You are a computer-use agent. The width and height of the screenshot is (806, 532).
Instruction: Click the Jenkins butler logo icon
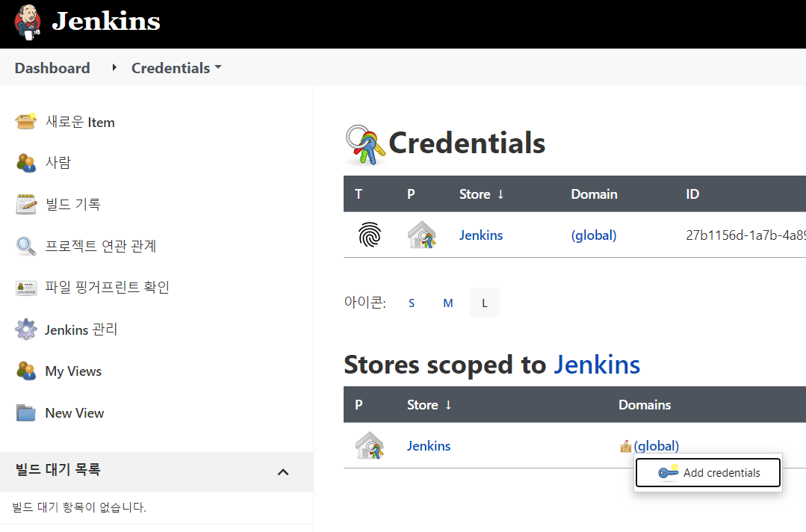tap(28, 22)
